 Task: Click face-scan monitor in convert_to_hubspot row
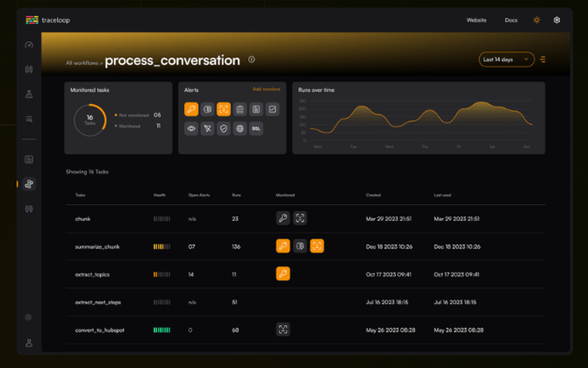(x=283, y=329)
